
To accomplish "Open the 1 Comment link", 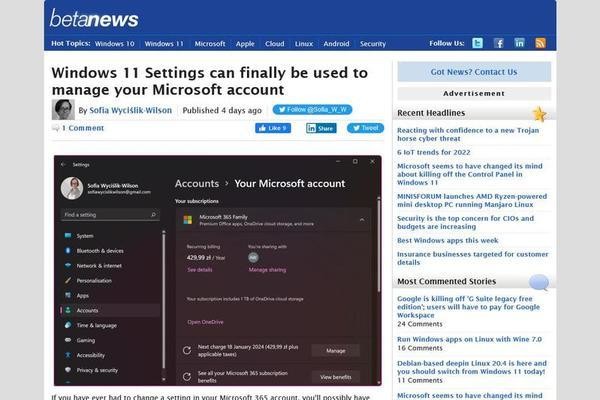I will pos(83,128).
